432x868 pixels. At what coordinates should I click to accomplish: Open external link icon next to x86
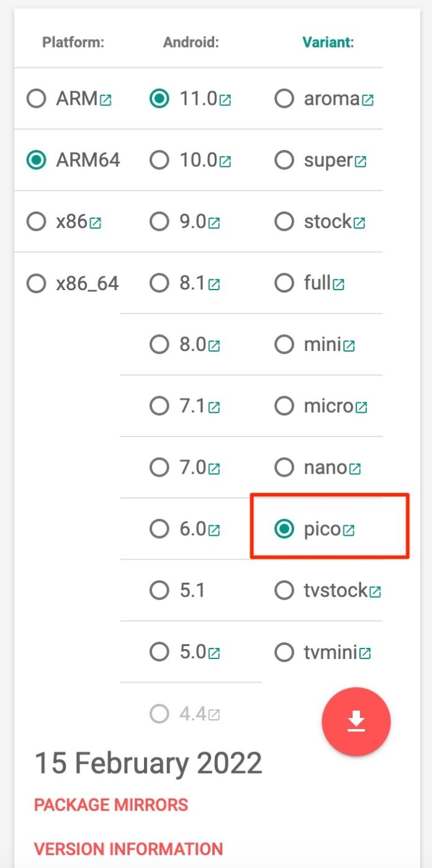point(95,223)
